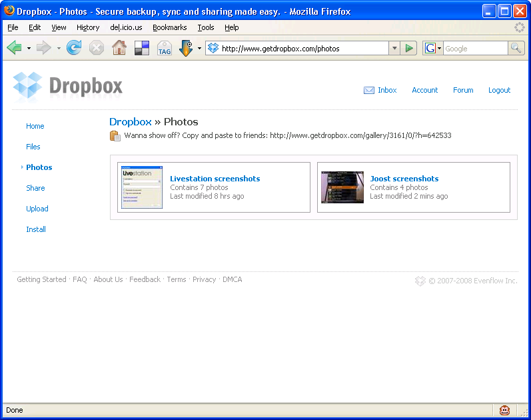This screenshot has height=420, width=531.
Task: Select Install in the sidebar
Action: click(x=36, y=229)
